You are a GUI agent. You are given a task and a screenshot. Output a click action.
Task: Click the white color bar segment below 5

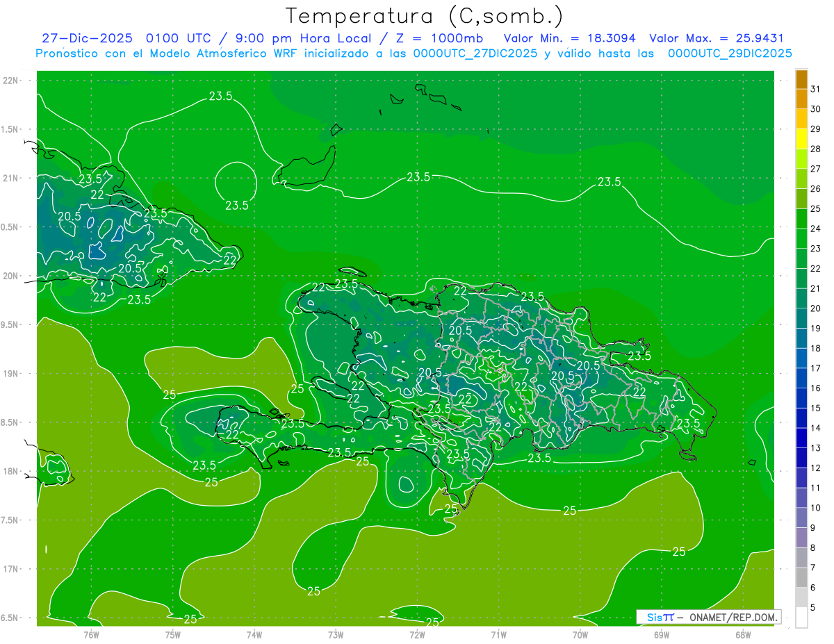pyautogui.click(x=801, y=618)
